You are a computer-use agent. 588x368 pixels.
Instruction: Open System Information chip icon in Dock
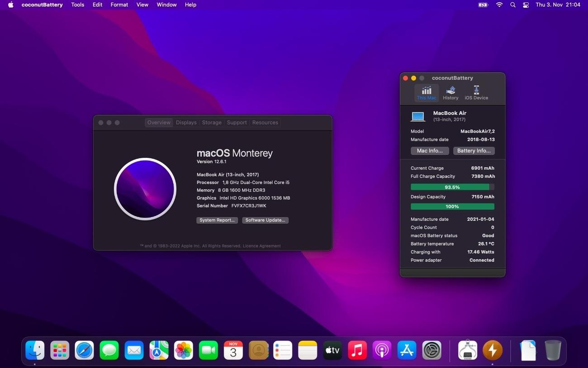(468, 350)
